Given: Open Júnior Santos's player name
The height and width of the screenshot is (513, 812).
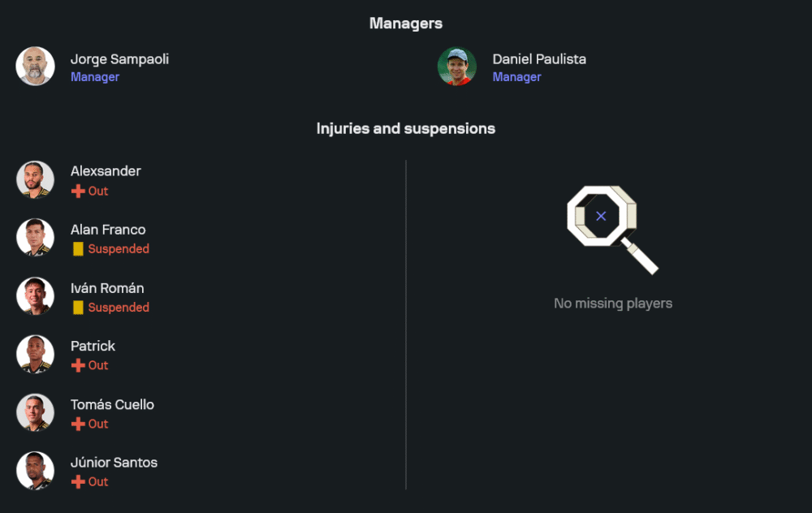Looking at the screenshot, I should click(114, 463).
